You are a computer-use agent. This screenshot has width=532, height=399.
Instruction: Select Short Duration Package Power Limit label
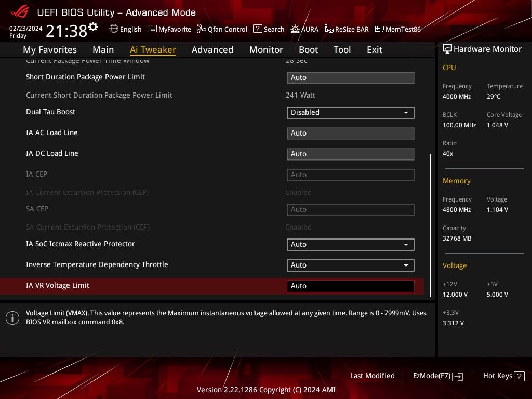[x=85, y=77]
